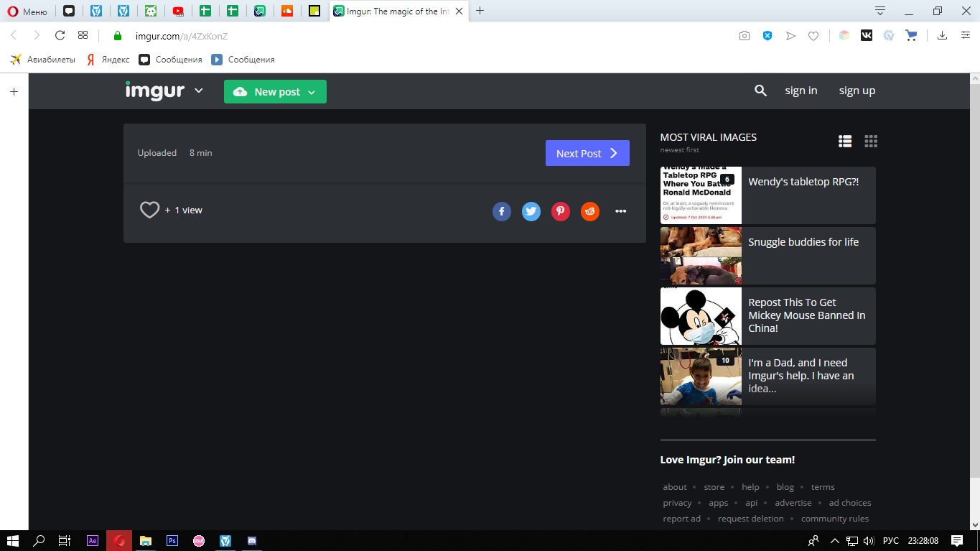The height and width of the screenshot is (551, 980).
Task: Click the help footer link
Action: (750, 487)
